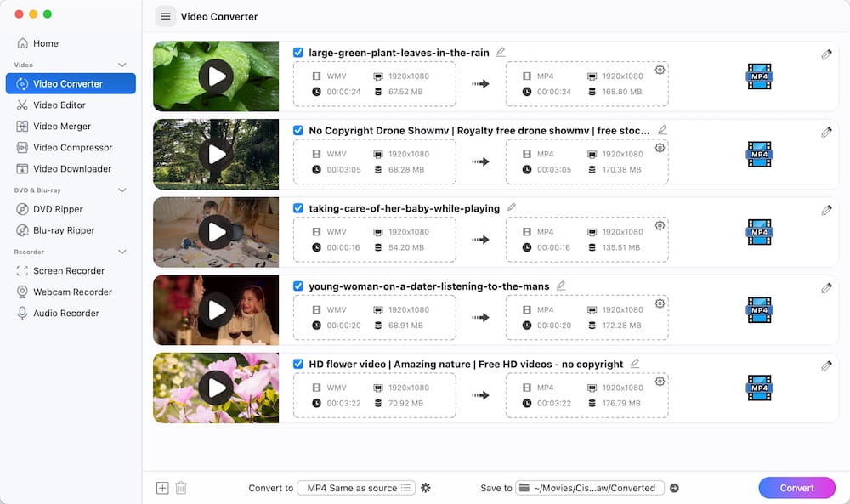The width and height of the screenshot is (850, 504).
Task: Play the baby playing thumbnail
Action: [x=216, y=232]
